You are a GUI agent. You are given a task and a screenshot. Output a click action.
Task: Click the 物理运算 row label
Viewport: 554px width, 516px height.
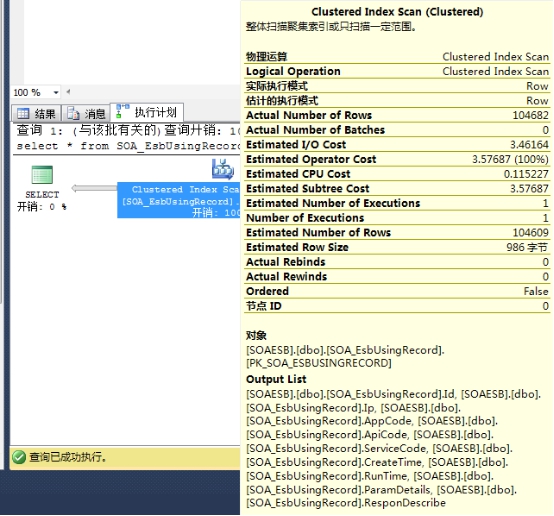point(267,57)
